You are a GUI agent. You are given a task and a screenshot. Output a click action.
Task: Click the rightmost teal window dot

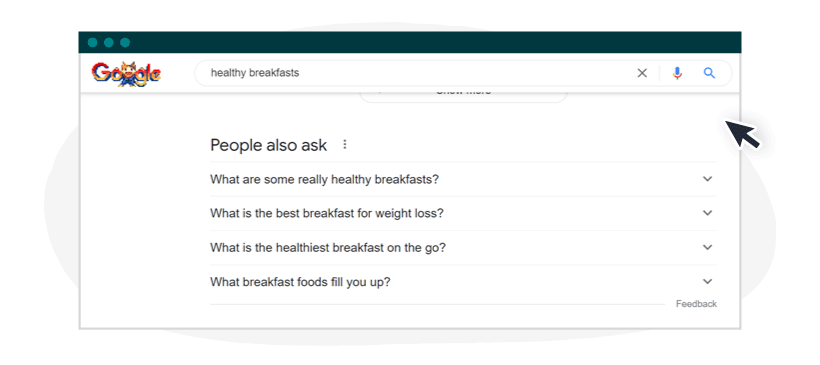[x=125, y=43]
